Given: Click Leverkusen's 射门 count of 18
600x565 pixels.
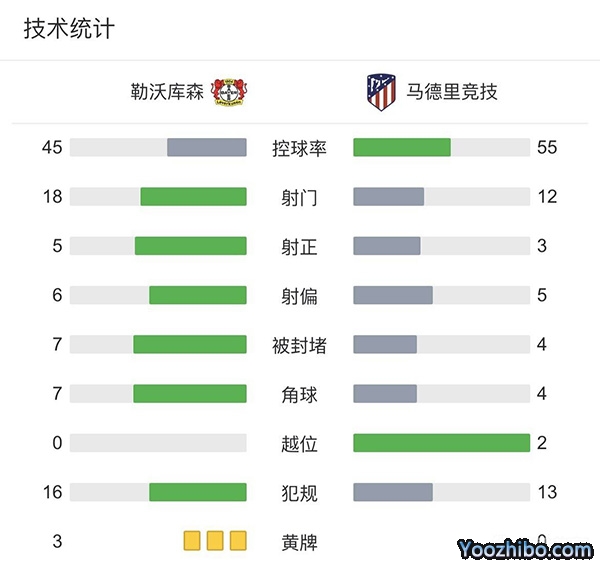Looking at the screenshot, I should tap(52, 197).
